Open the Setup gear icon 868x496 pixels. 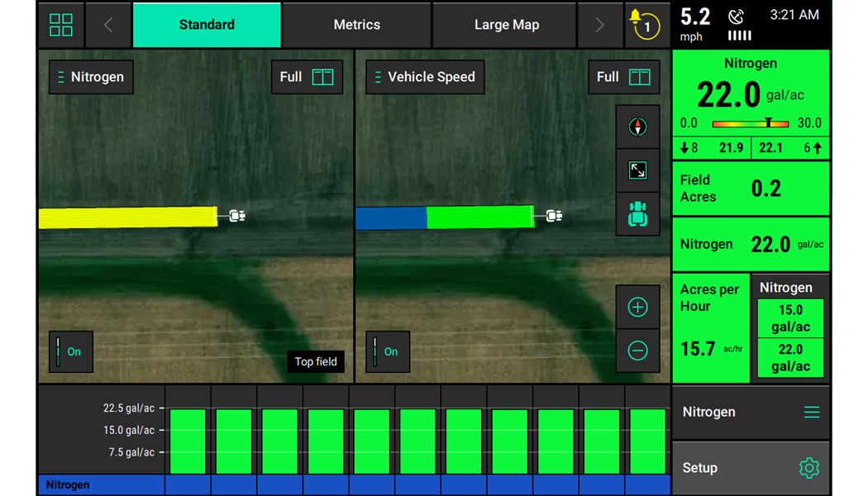(x=808, y=468)
